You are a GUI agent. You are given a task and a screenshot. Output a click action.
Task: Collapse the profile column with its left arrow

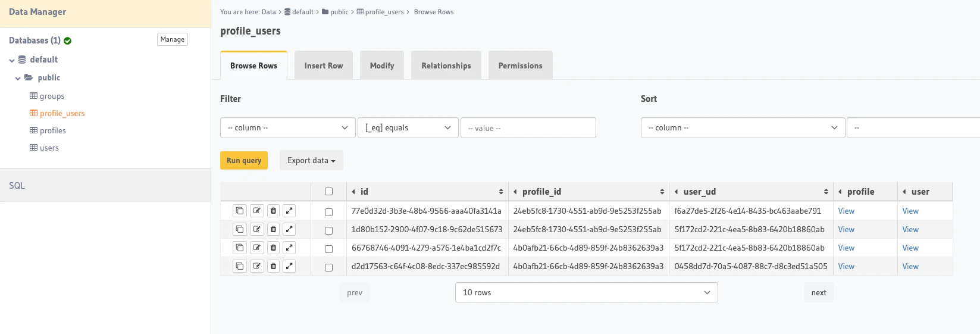(840, 192)
